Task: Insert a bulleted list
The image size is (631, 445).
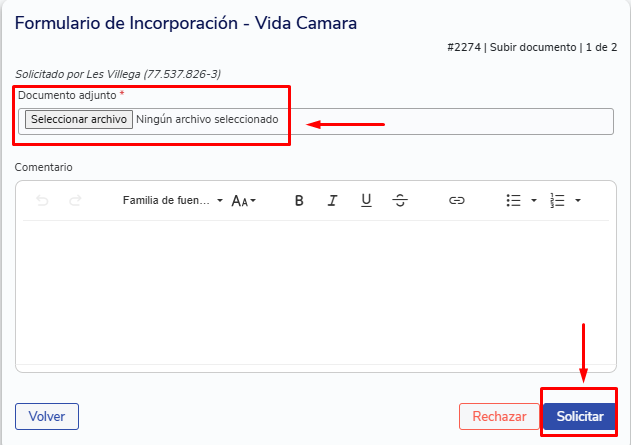Action: pos(514,201)
